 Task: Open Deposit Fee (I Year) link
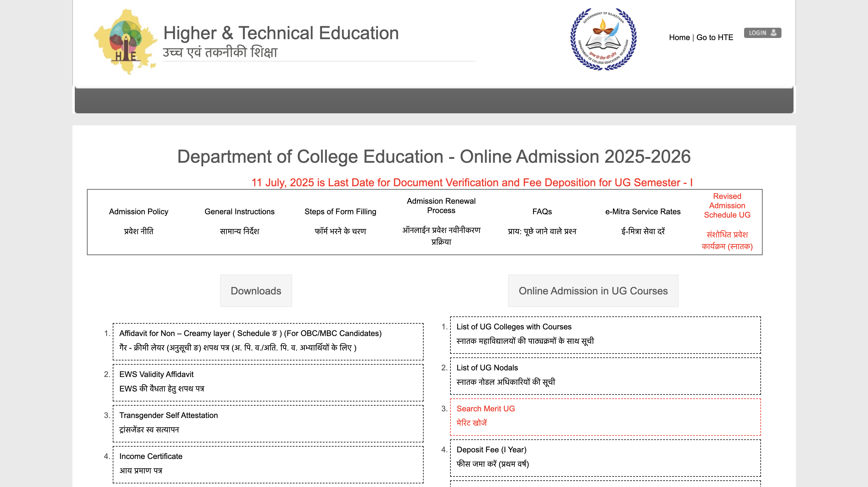click(x=605, y=458)
